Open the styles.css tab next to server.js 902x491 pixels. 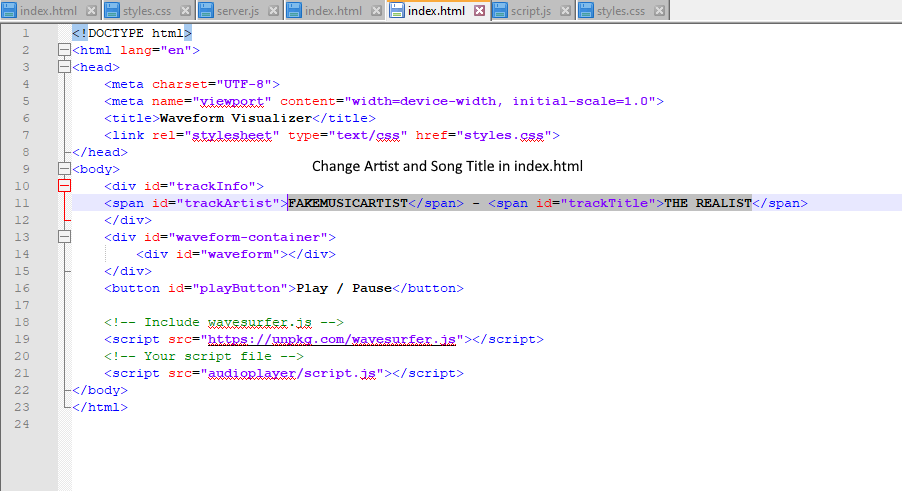point(147,11)
